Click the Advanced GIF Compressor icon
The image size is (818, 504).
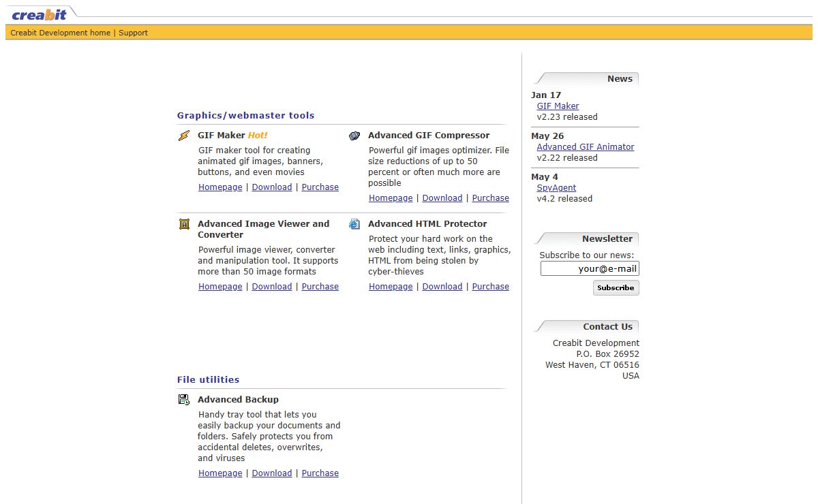tap(354, 136)
